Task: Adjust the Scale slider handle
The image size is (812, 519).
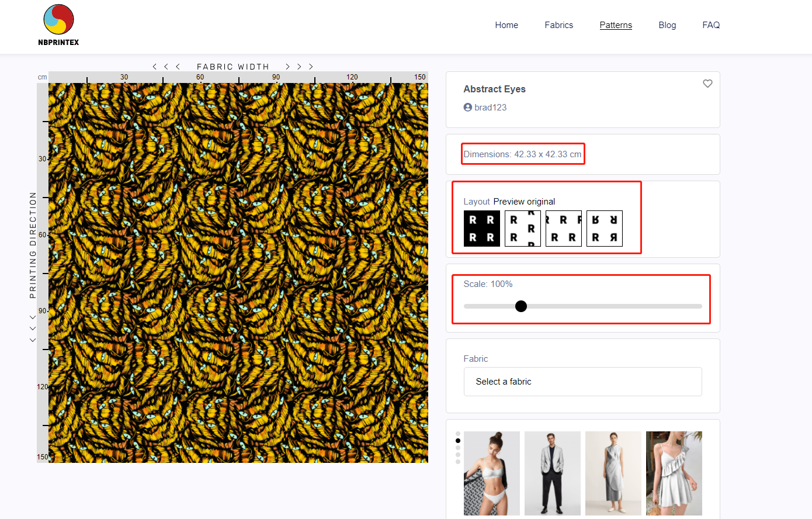Action: [521, 306]
